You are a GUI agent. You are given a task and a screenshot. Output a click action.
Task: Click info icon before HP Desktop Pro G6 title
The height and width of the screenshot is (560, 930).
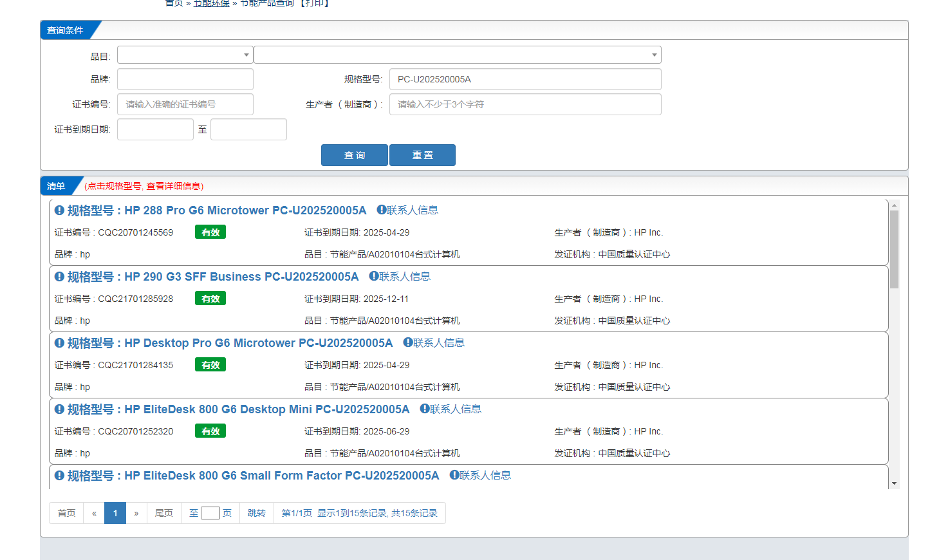(x=59, y=343)
